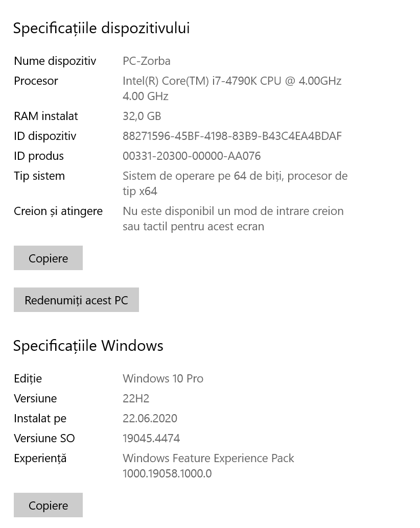
Task: Click the install date 22.06.2020
Action: 150,419
